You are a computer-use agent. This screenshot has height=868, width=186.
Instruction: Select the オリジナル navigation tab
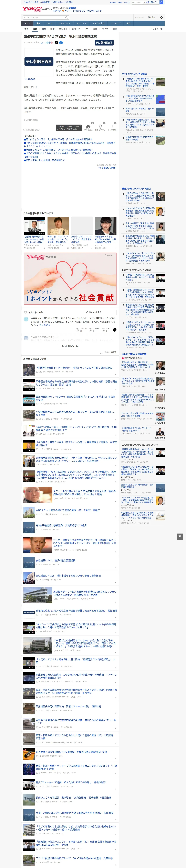pos(81,24)
